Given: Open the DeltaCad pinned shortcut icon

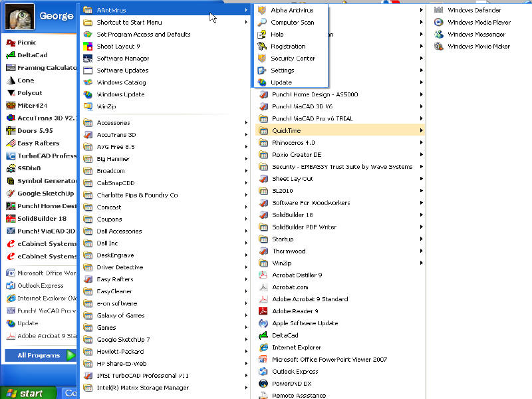Looking at the screenshot, I should [x=11, y=55].
